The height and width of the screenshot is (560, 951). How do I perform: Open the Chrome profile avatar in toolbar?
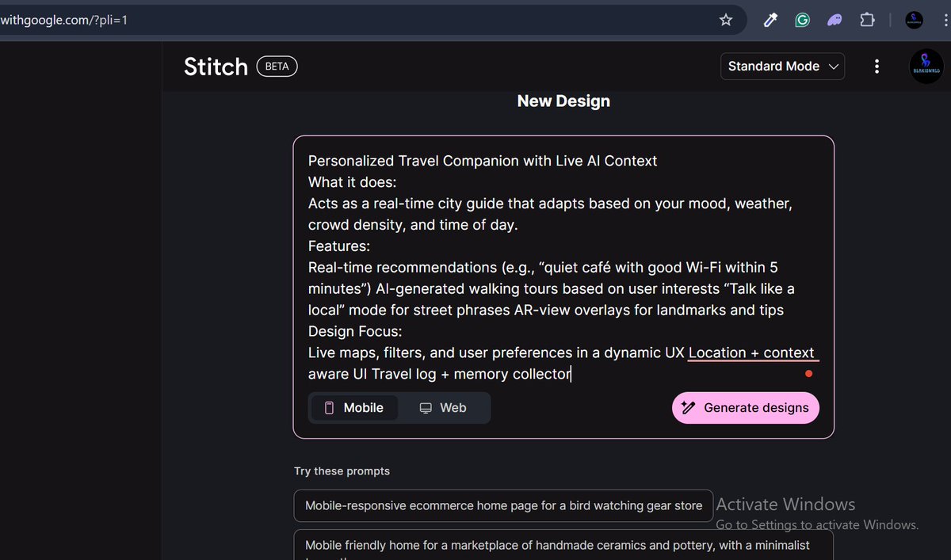(x=914, y=20)
